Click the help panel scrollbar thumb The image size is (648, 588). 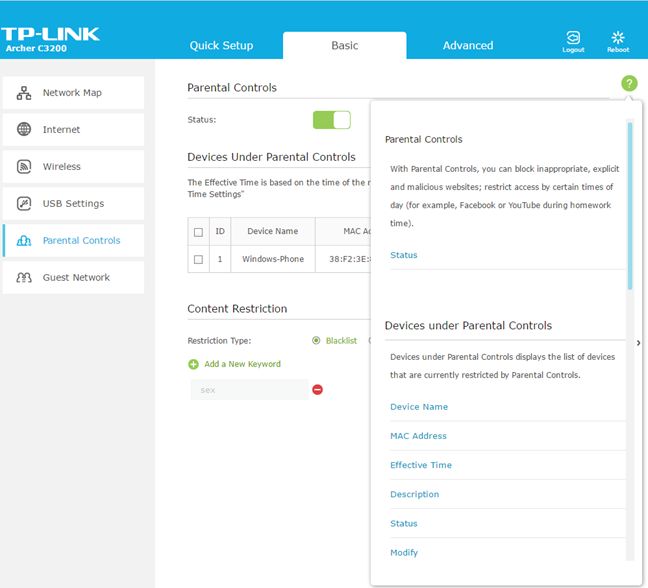pyautogui.click(x=630, y=206)
